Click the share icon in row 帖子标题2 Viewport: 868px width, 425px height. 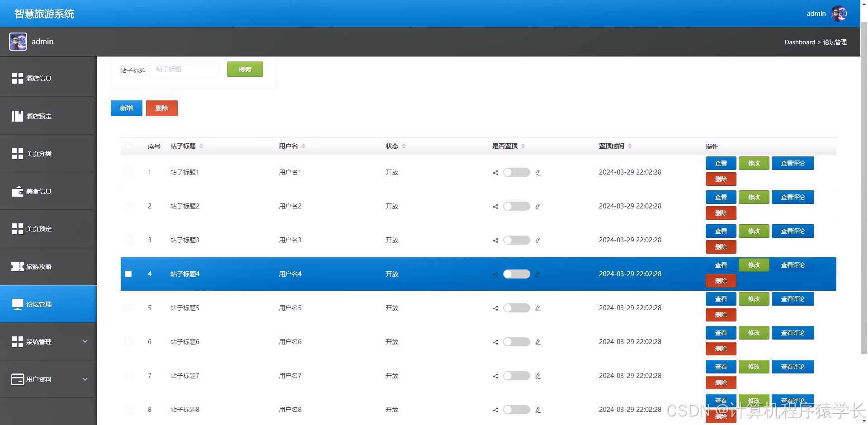pyautogui.click(x=495, y=207)
